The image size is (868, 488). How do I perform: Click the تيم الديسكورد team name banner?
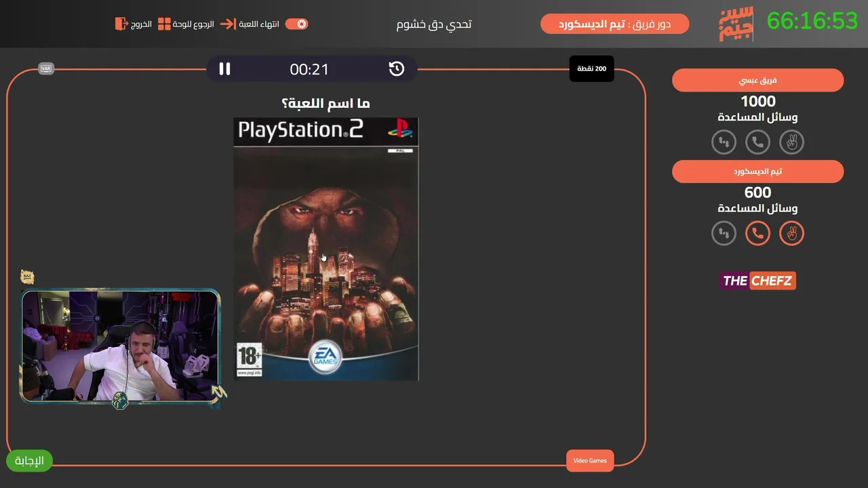tap(757, 171)
